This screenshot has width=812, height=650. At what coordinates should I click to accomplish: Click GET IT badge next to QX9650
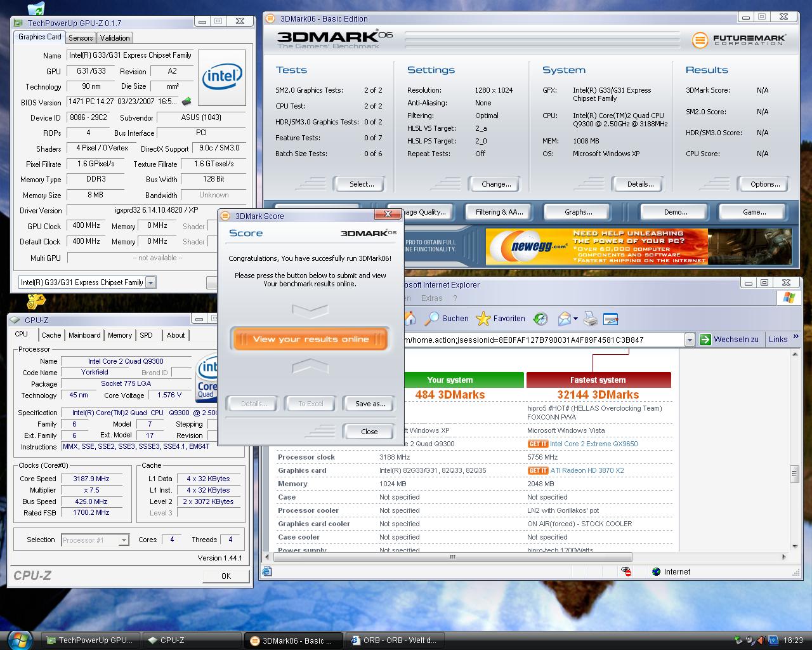click(x=537, y=444)
